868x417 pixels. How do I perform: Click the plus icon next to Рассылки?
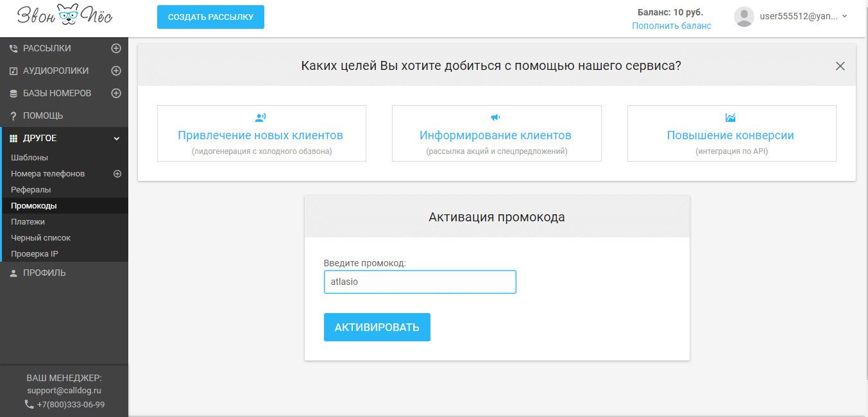[116, 48]
